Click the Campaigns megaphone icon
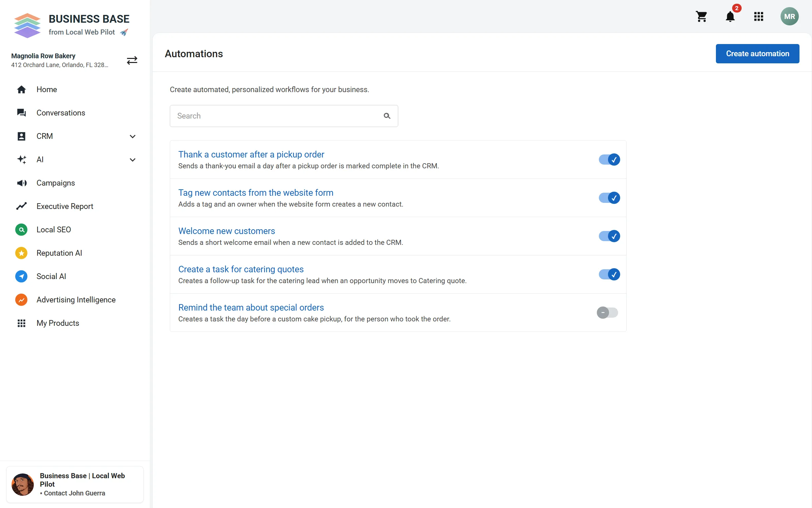Viewport: 812px width, 508px height. click(21, 183)
